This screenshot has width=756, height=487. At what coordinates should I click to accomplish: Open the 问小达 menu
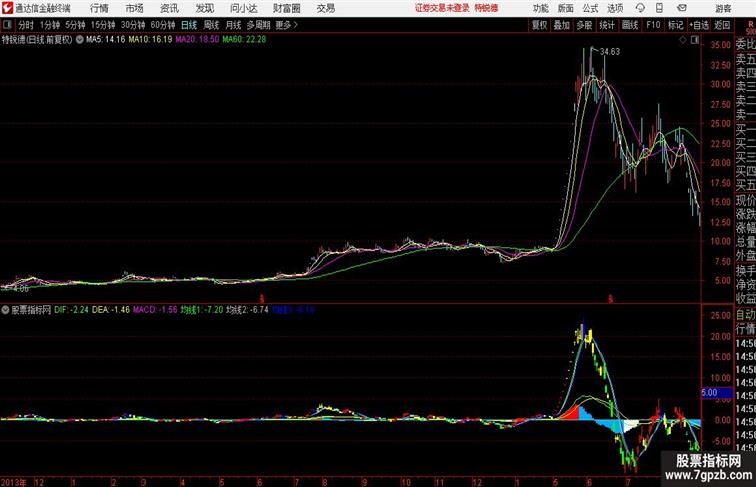[243, 8]
